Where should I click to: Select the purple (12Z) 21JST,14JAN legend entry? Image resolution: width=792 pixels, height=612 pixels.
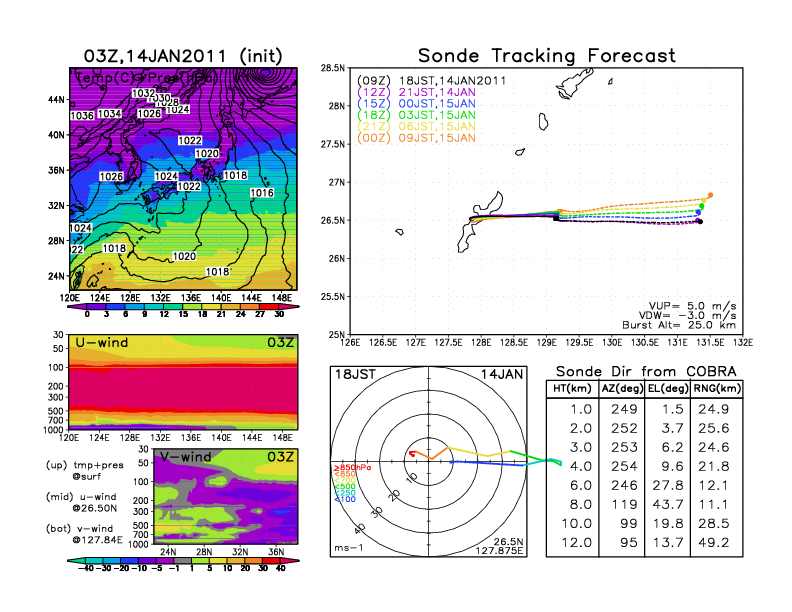tap(416, 92)
